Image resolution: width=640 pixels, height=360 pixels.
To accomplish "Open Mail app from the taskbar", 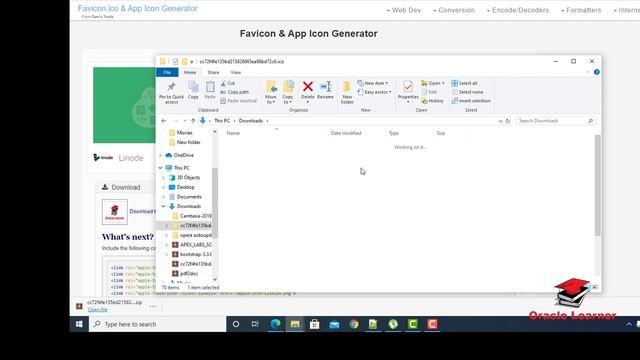I will pyautogui.click(x=334, y=324).
